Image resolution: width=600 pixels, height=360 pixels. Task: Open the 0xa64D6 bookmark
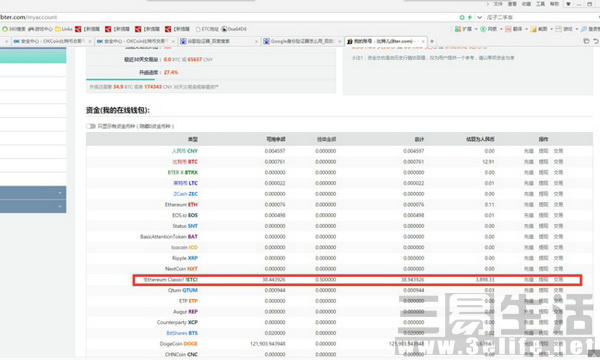pos(234,29)
